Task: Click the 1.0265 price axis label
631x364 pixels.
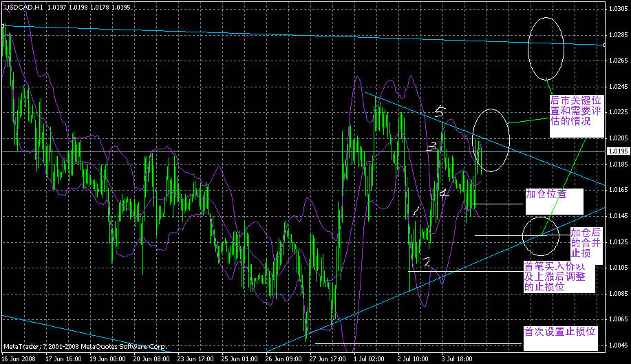Action: 619,61
